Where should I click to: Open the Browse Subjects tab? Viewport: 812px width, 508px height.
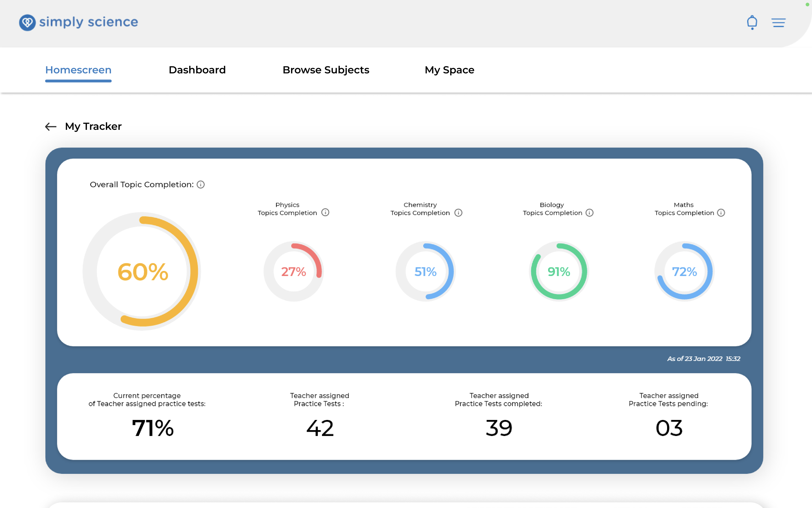[x=326, y=70]
